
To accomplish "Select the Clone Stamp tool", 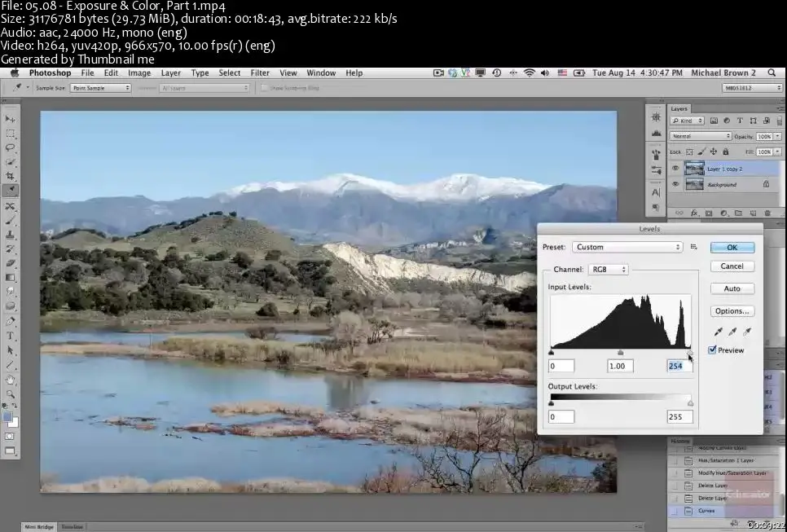I will tap(10, 235).
